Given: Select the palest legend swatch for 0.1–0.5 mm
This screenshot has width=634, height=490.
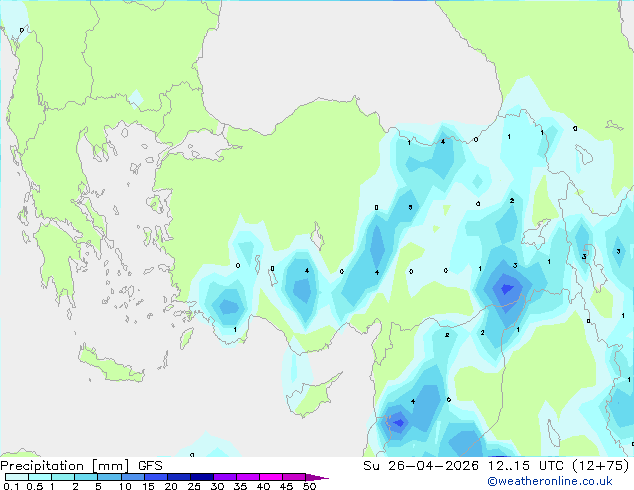Looking at the screenshot, I should coord(17,477).
